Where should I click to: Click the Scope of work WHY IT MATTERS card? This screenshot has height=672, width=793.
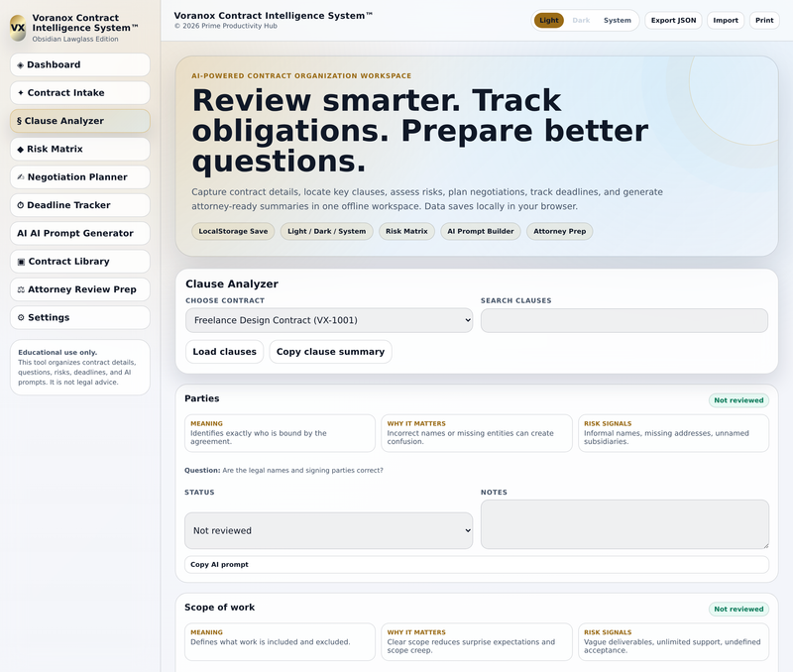click(x=477, y=642)
